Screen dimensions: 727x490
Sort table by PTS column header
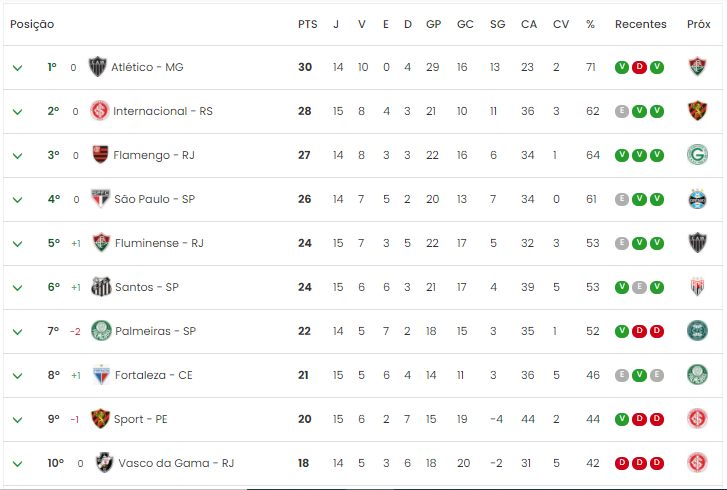307,24
